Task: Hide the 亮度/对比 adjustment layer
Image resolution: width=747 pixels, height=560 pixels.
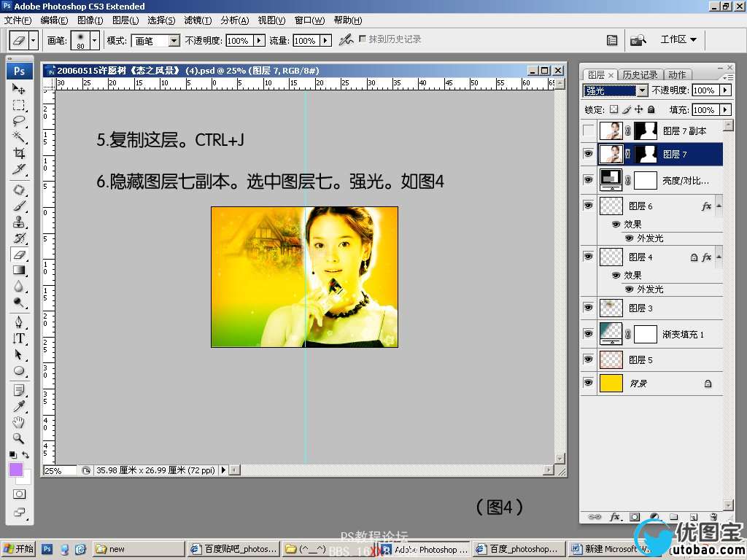Action: pyautogui.click(x=589, y=180)
